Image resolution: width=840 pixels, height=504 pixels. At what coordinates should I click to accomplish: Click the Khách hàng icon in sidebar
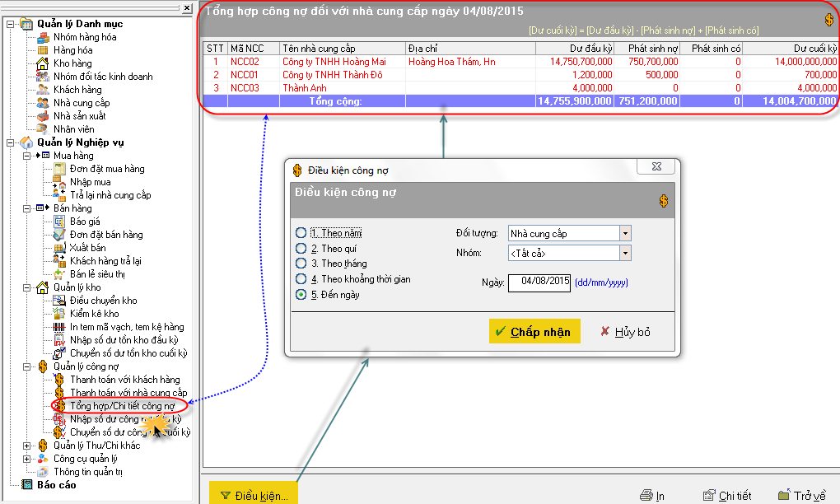point(43,90)
